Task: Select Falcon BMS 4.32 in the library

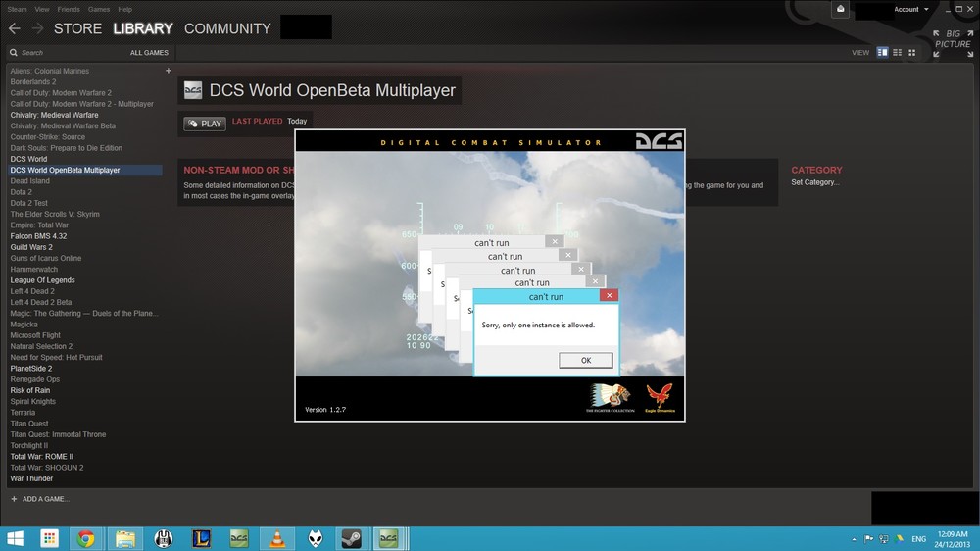Action: pos(38,236)
